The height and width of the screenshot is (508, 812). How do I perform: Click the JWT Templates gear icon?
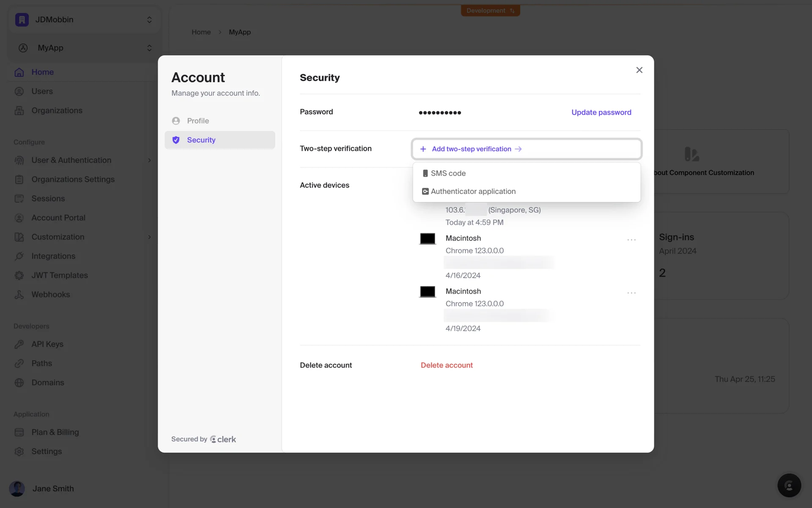[19, 276]
